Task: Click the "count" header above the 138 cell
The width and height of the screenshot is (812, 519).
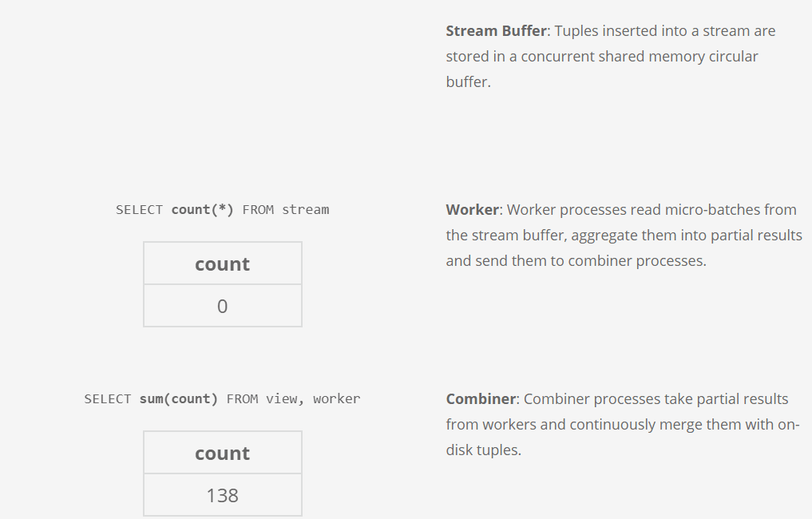Action: [x=222, y=454]
